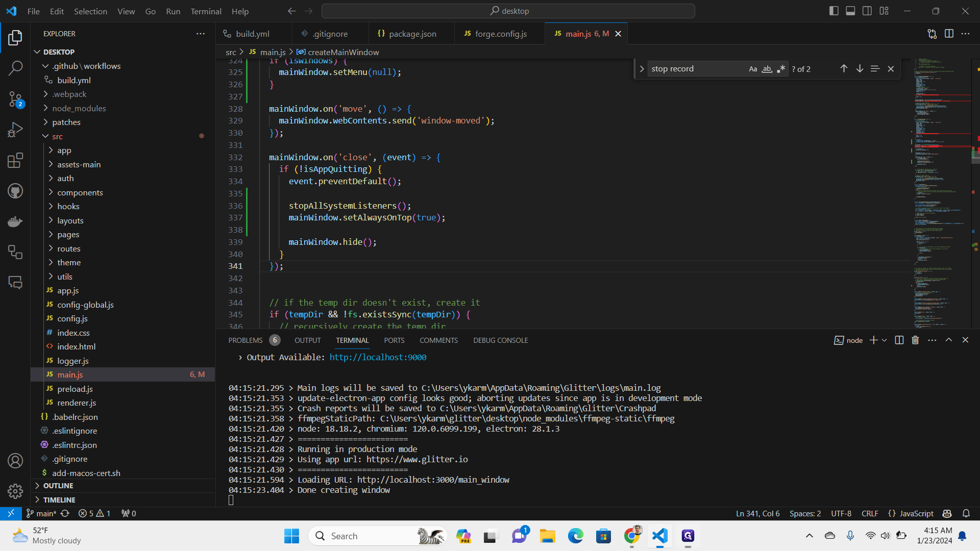Open the GitHub panel in activity bar
Viewport: 980px width, 551px height.
(x=15, y=191)
